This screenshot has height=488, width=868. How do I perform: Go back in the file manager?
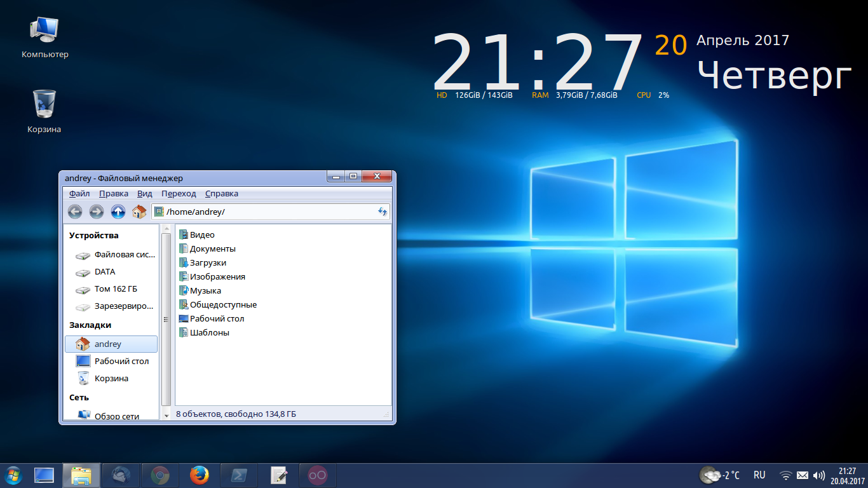[x=75, y=212]
